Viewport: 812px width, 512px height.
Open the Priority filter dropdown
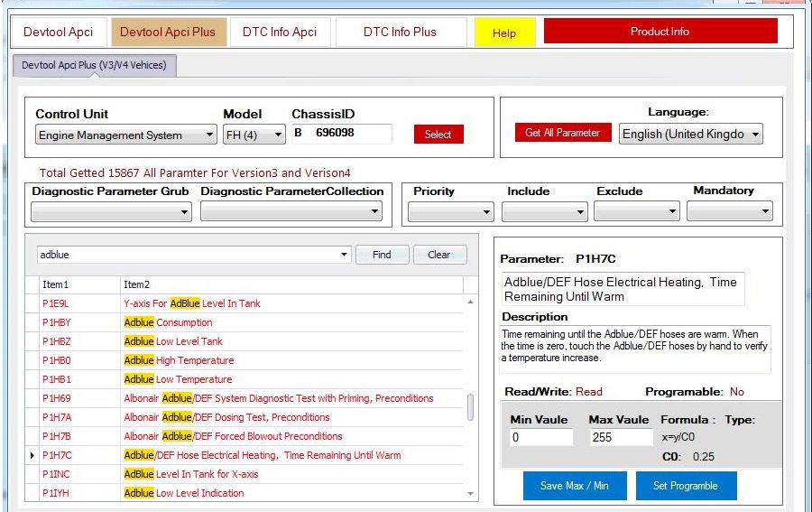[450, 212]
